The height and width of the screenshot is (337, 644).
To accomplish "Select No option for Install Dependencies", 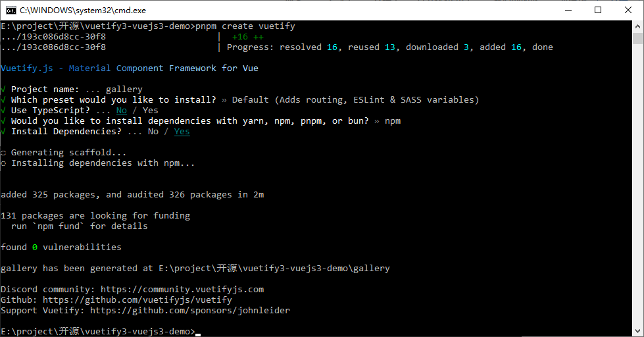I will click(153, 132).
